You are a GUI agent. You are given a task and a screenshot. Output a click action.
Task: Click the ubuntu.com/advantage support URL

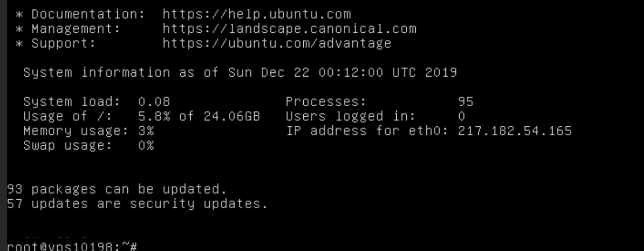[x=277, y=43]
